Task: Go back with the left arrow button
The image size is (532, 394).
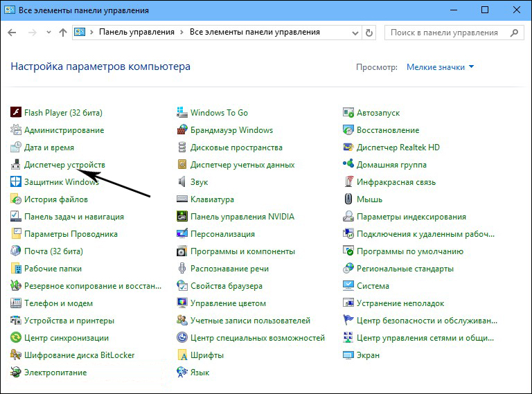Action: pyautogui.click(x=12, y=33)
